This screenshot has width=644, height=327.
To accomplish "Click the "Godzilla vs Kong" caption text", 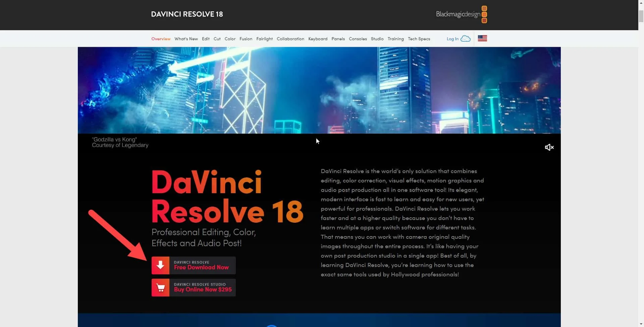I will coord(114,140).
